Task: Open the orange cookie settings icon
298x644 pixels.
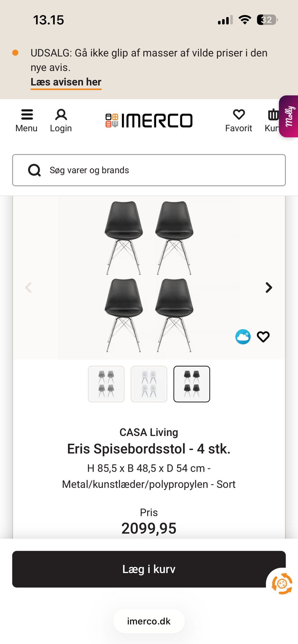Action: (282, 584)
